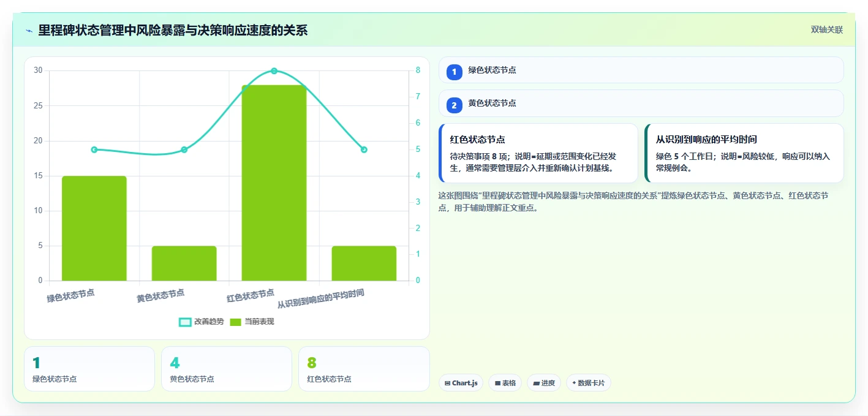This screenshot has width=868, height=416.
Task: Click the number 2 badge icon
Action: click(454, 105)
